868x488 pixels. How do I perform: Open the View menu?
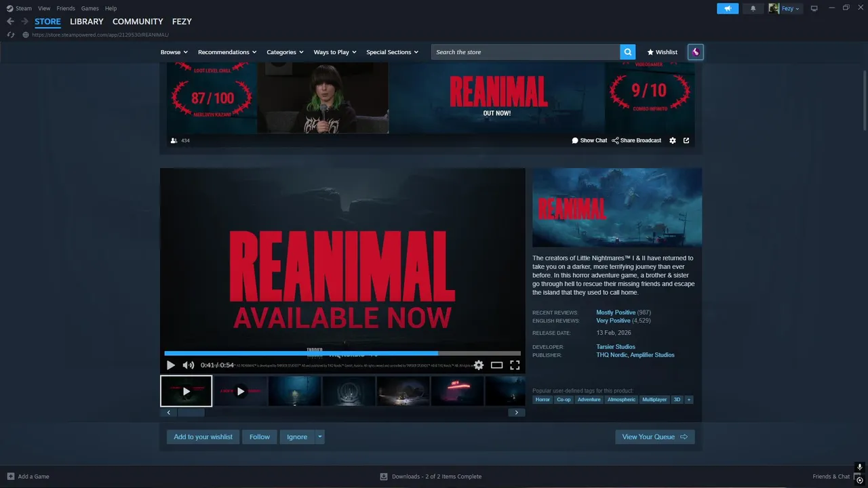(x=44, y=8)
